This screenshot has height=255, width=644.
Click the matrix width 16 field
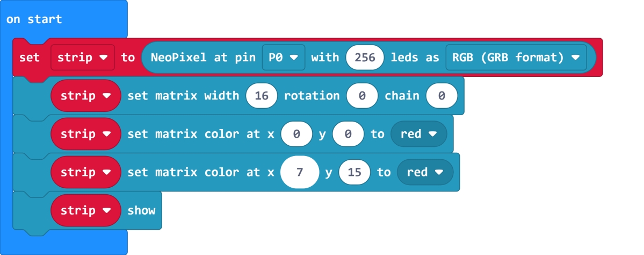click(x=262, y=96)
